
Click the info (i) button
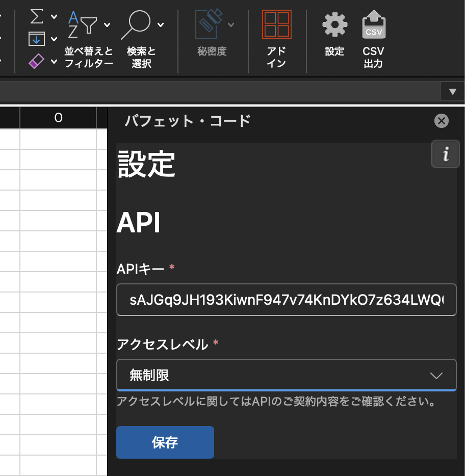445,154
